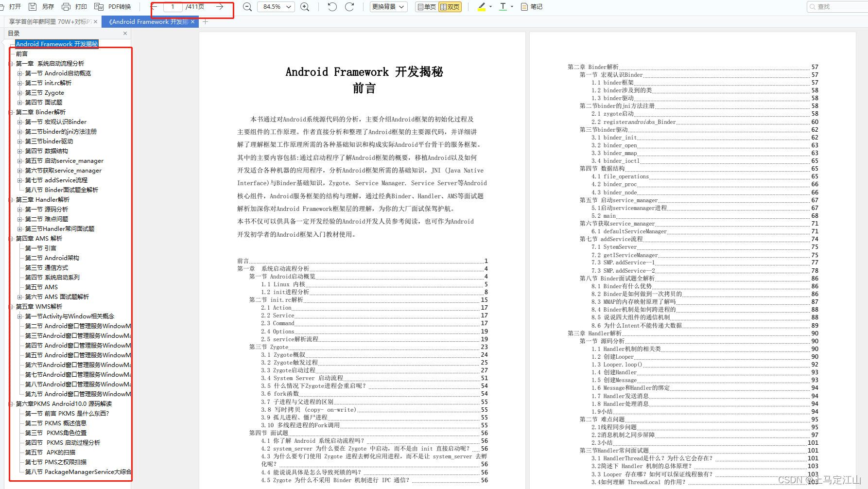Close the 目录 outline panel
Image resolution: width=868 pixels, height=489 pixels.
coord(125,34)
